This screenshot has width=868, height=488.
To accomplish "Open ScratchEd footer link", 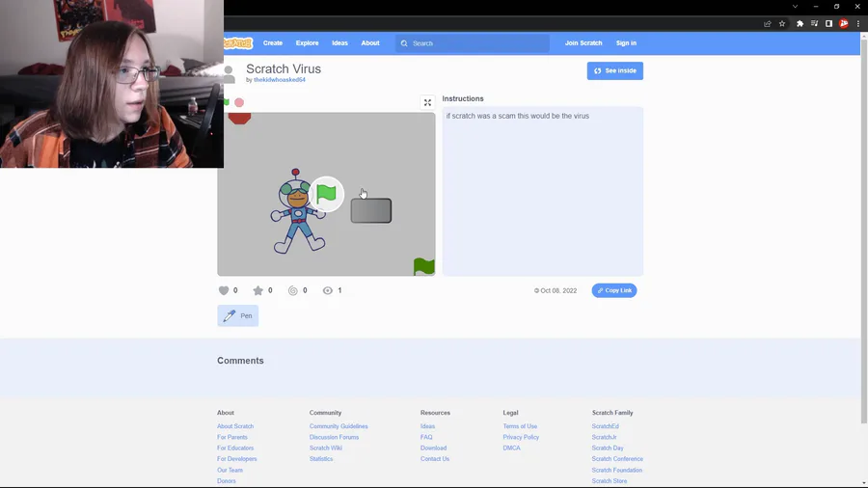I will click(x=605, y=426).
